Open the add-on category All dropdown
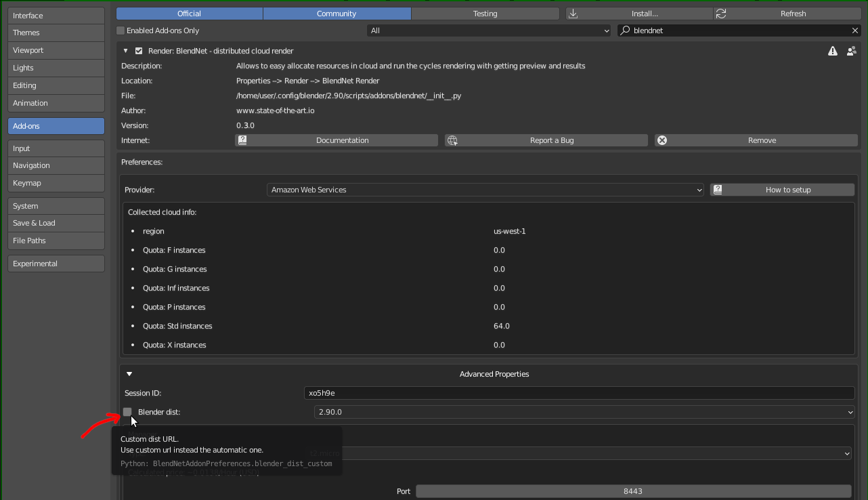Screen dimensions: 868x500 pyautogui.click(x=489, y=30)
